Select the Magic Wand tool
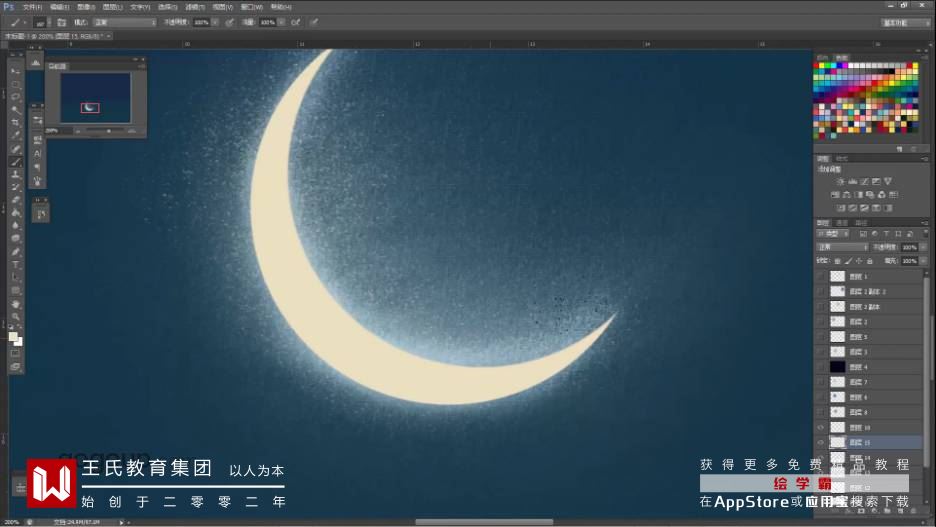The image size is (936, 527). [16, 110]
